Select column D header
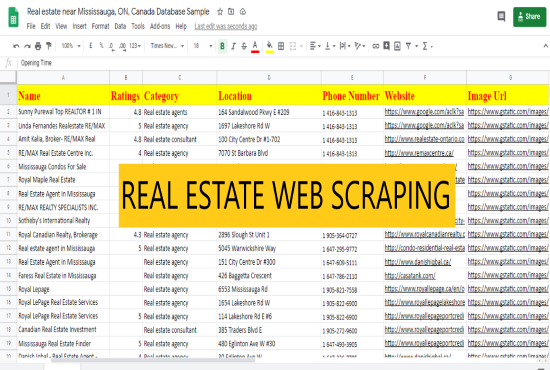This screenshot has width=550, height=370. coord(269,78)
